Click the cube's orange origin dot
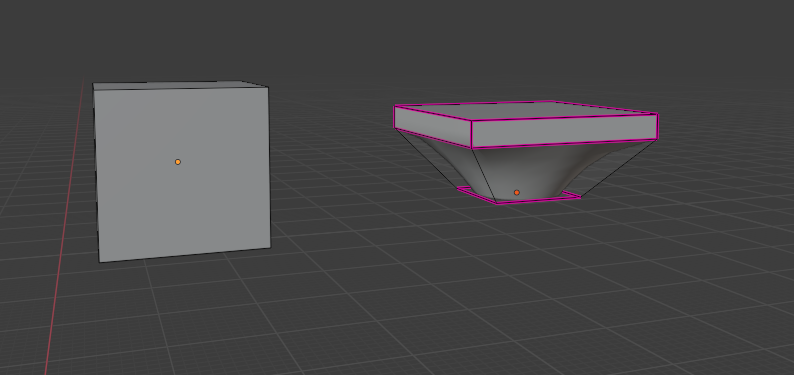794x375 pixels. click(178, 162)
